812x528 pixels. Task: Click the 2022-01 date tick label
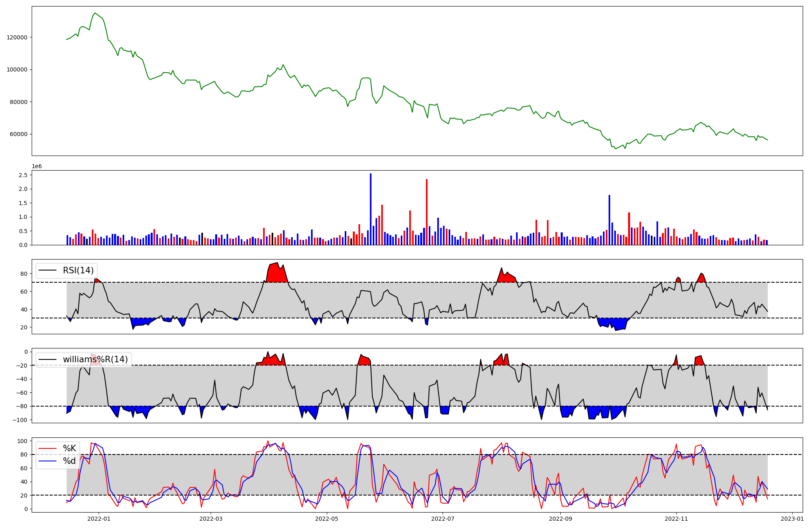(99, 519)
